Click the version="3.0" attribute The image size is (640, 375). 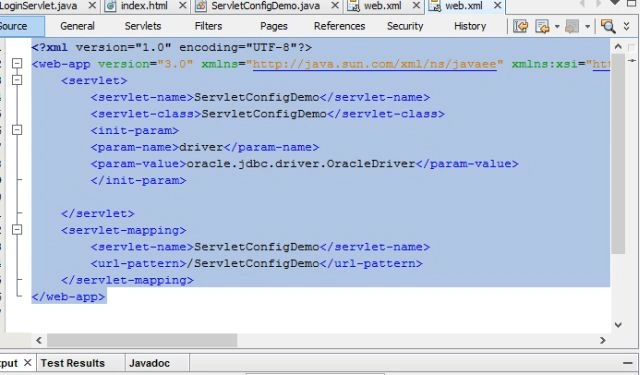(x=145, y=64)
